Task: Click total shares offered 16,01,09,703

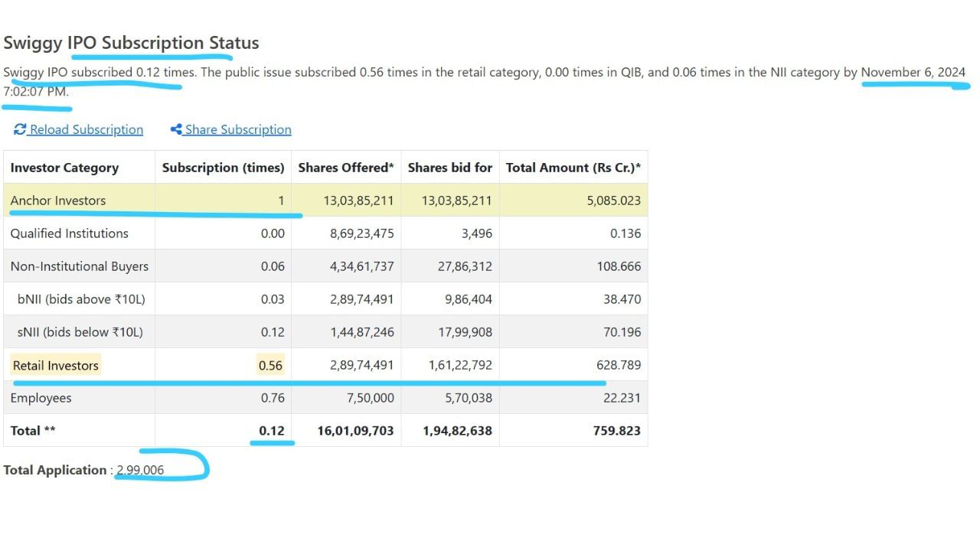Action: [356, 431]
